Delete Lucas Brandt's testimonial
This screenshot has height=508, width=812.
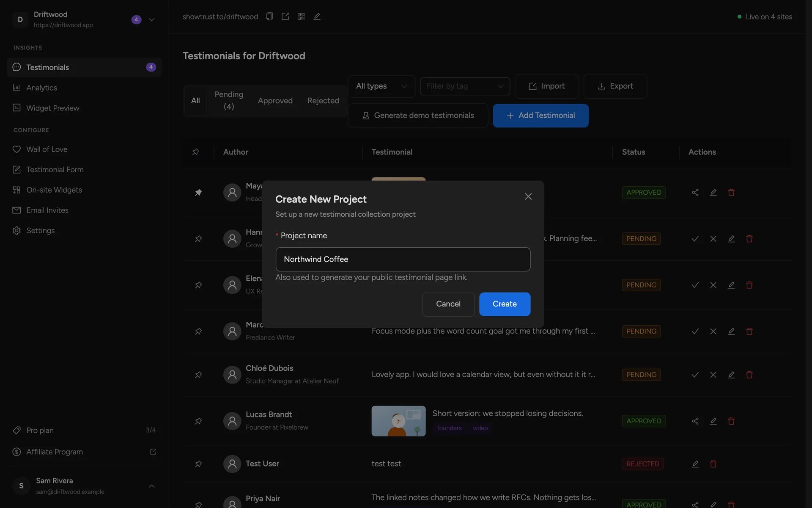[731, 421]
